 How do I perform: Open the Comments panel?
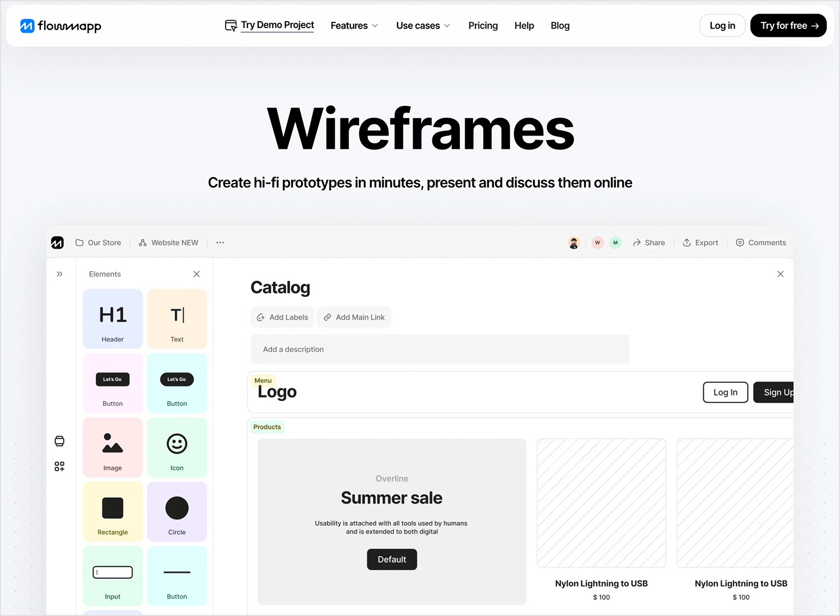(x=761, y=242)
